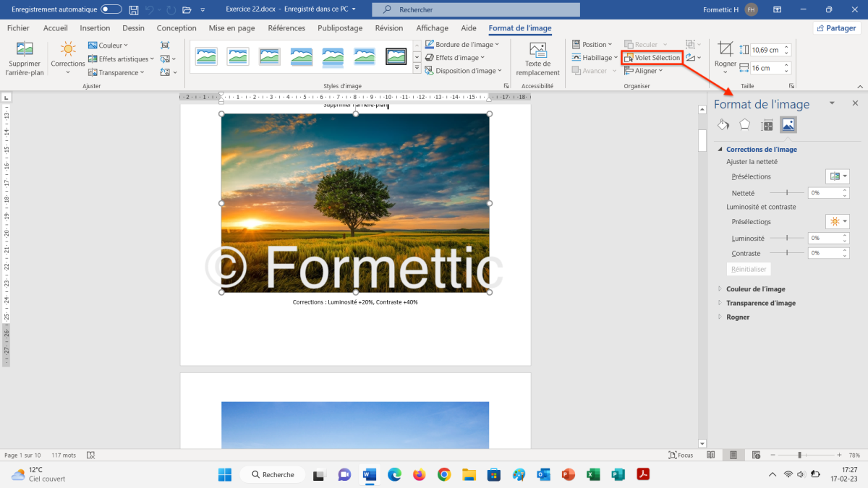This screenshot has height=488, width=868.
Task: Click the Rechercher search box in title bar
Action: pos(476,9)
